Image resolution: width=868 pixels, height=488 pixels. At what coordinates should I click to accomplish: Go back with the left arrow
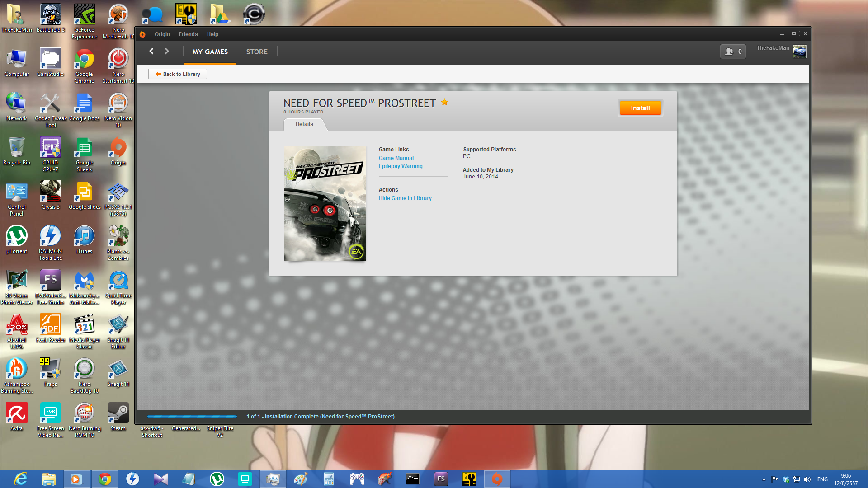pyautogui.click(x=151, y=52)
